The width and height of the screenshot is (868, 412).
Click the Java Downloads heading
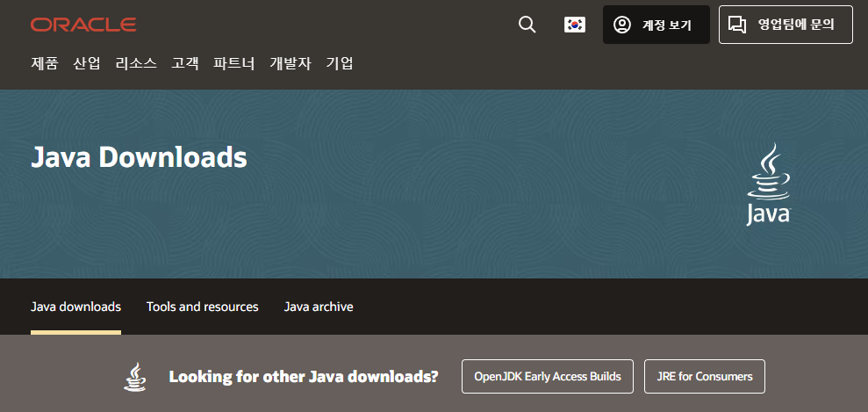[x=139, y=158]
